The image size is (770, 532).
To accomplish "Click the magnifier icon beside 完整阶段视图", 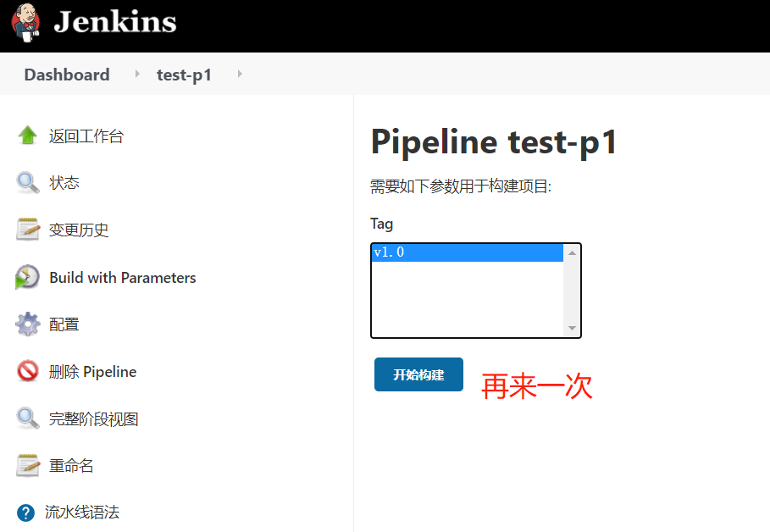I will point(27,418).
